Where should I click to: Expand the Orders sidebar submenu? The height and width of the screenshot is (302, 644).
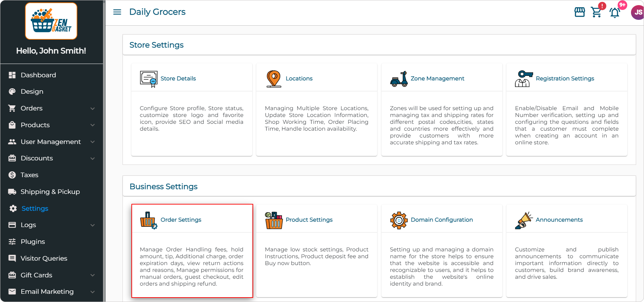pyautogui.click(x=92, y=108)
